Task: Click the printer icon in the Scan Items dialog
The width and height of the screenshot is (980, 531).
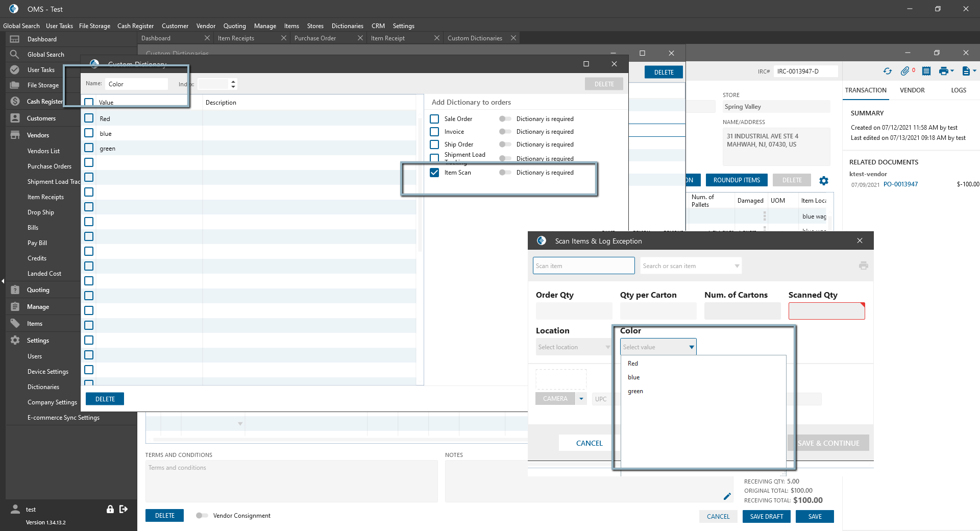Action: click(x=863, y=265)
